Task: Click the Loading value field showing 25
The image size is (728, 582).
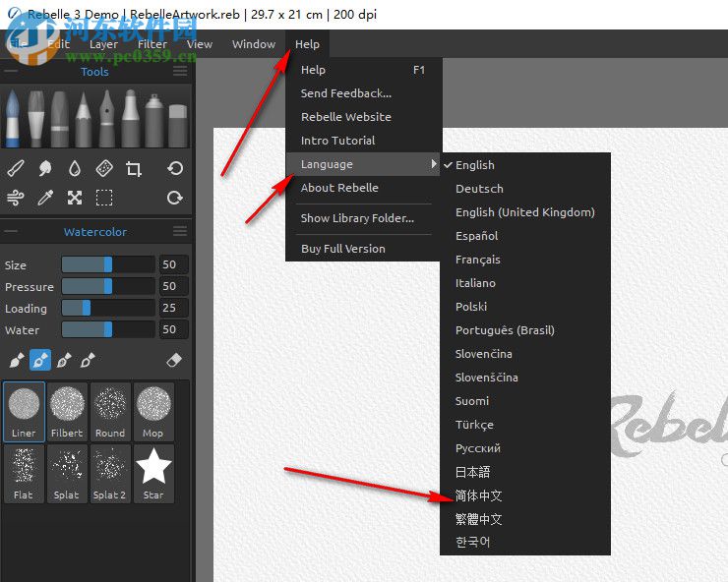Action: (x=174, y=308)
